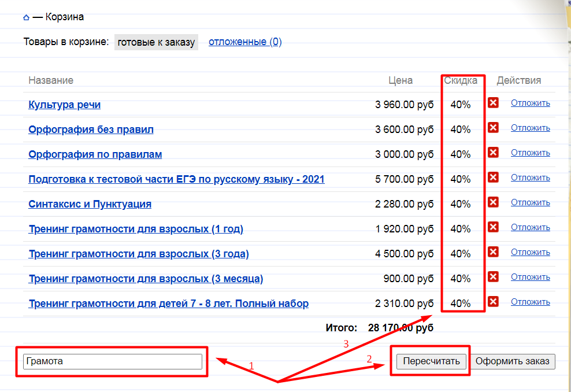Image resolution: width=571 pixels, height=392 pixels.
Task: Remove 'Орфография по правилам' from cart
Action: [493, 153]
